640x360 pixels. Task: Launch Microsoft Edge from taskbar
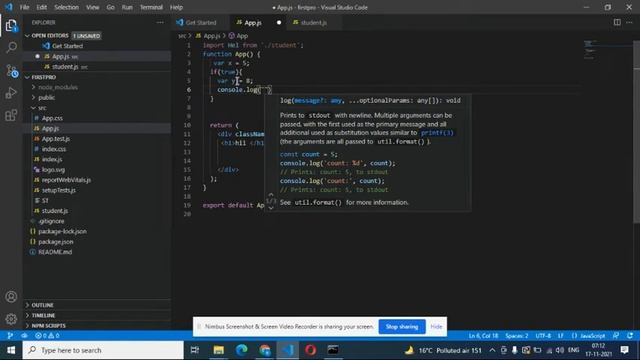click(x=242, y=350)
